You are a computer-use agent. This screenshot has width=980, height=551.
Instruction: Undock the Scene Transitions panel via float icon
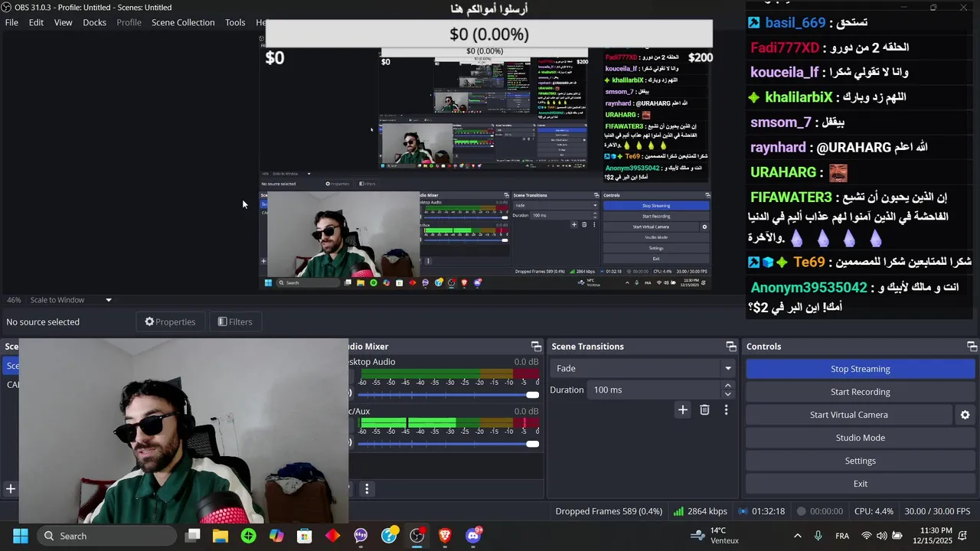click(731, 347)
